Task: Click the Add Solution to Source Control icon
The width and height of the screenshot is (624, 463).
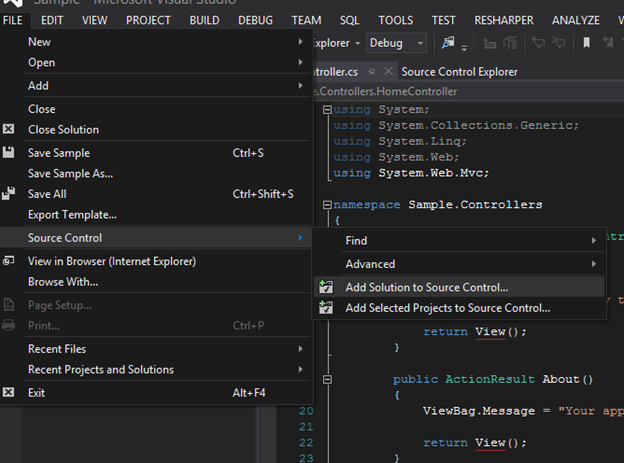Action: [326, 287]
